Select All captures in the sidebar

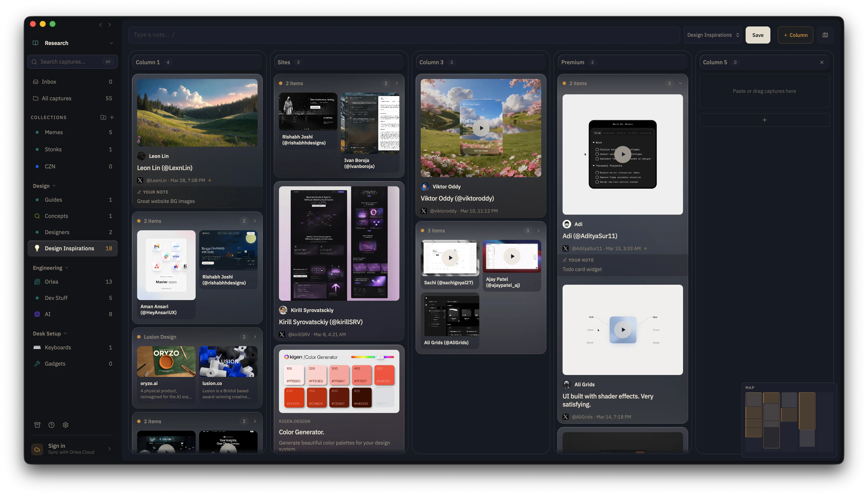pyautogui.click(x=56, y=98)
